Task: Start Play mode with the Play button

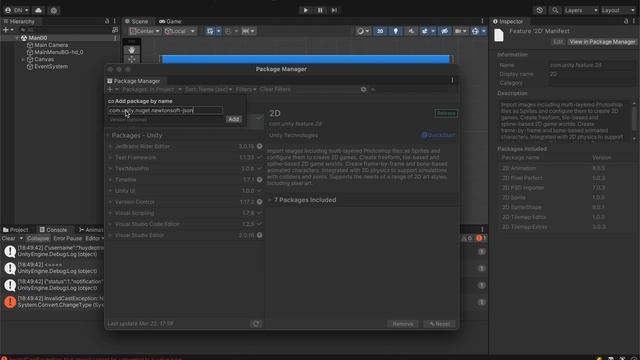Action: pos(305,10)
